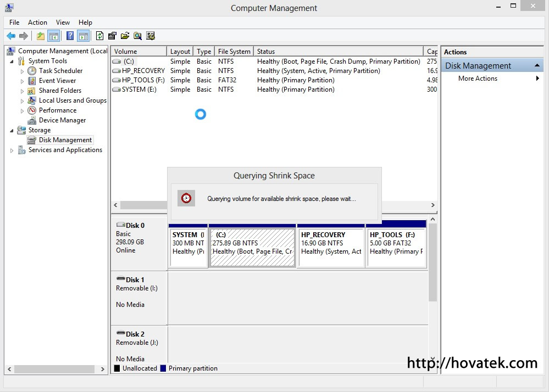The image size is (549, 392).
Task: Select Device Manager in the console tree
Action: click(62, 120)
